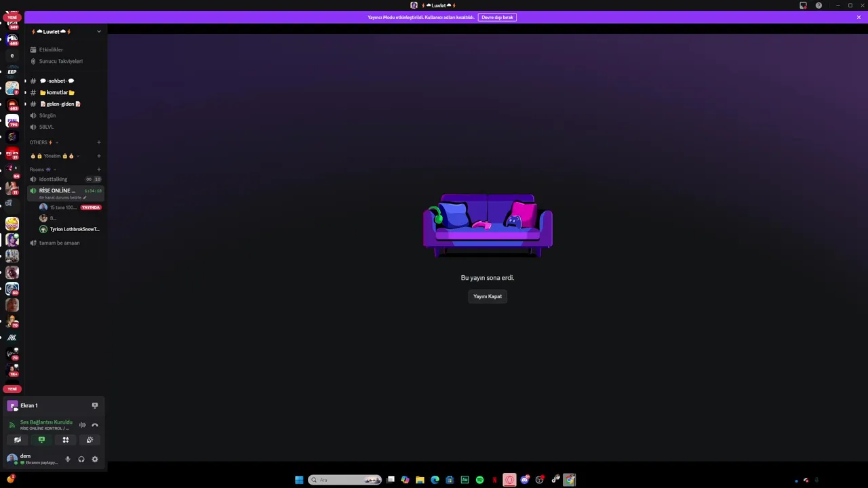Add a channel to Yönetim category
The width and height of the screenshot is (868, 488).
(x=98, y=156)
